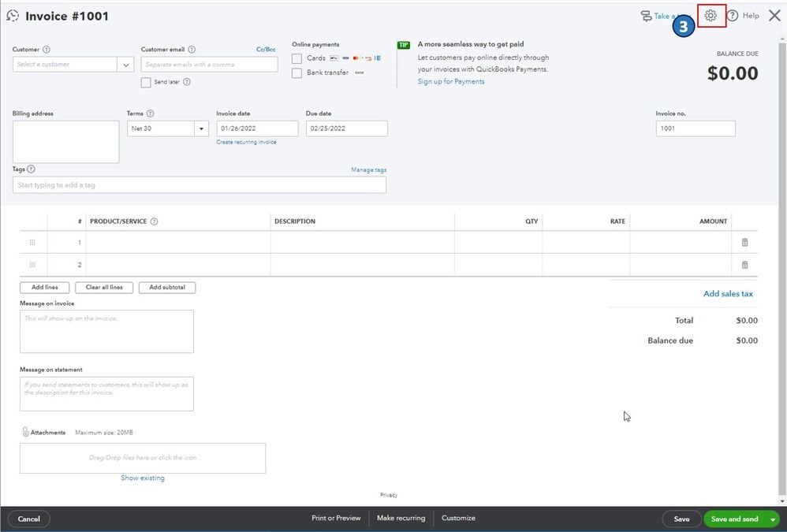
Task: Open Print or Preview option
Action: pos(336,519)
